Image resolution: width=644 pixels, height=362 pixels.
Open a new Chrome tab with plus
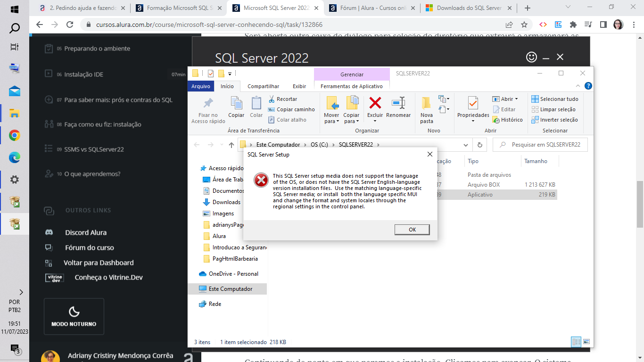pos(528,8)
